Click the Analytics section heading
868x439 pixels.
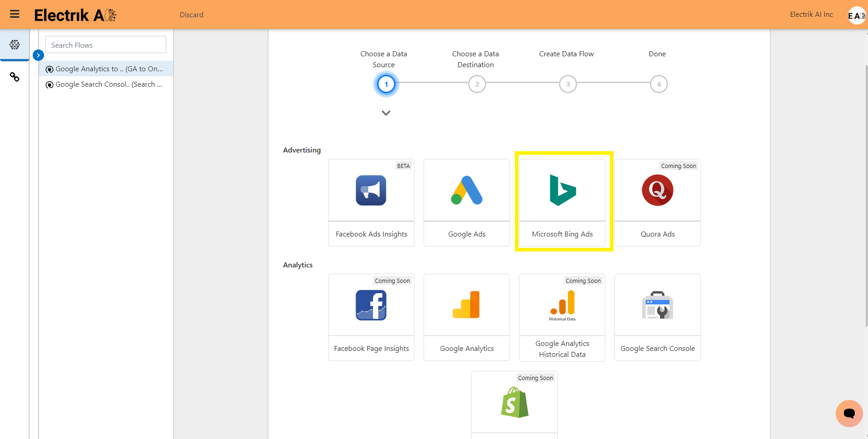click(298, 265)
